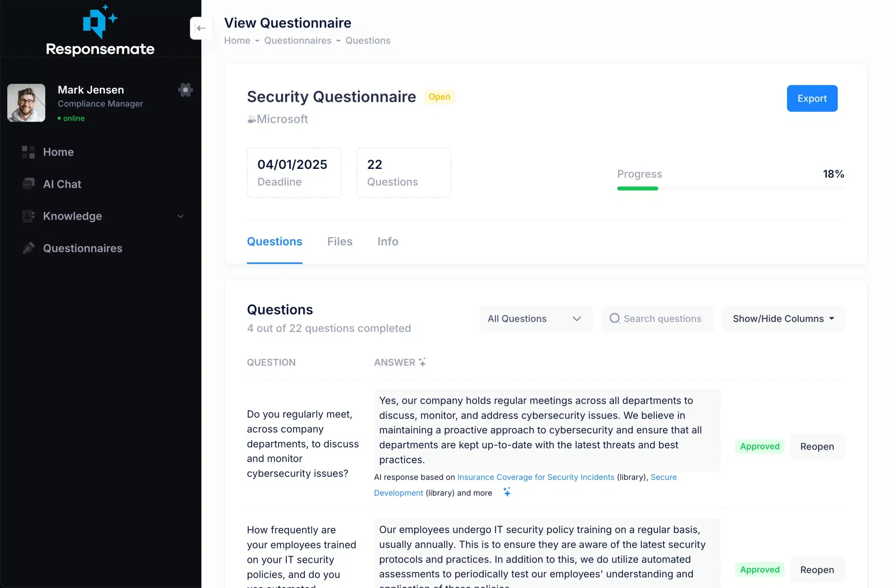Switch to the Files tab

(x=339, y=242)
